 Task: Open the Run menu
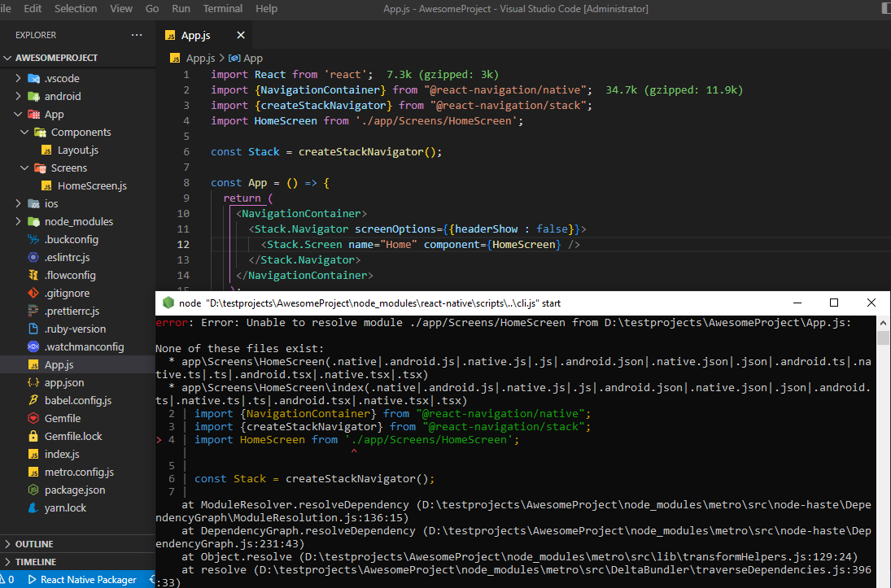(x=181, y=8)
